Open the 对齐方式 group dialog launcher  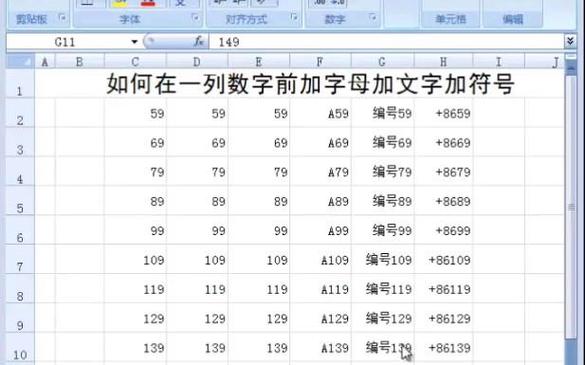tap(294, 17)
